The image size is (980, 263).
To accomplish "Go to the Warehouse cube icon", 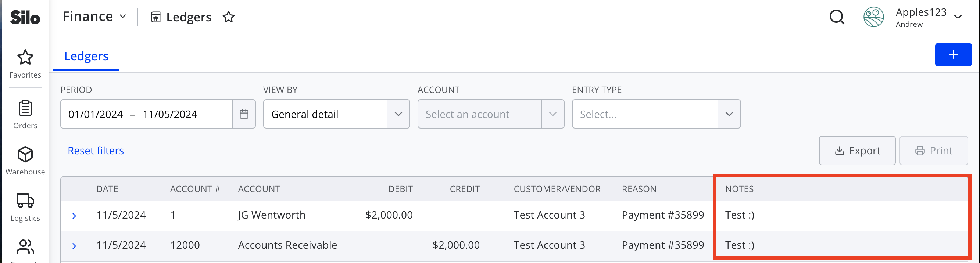I will click(25, 154).
